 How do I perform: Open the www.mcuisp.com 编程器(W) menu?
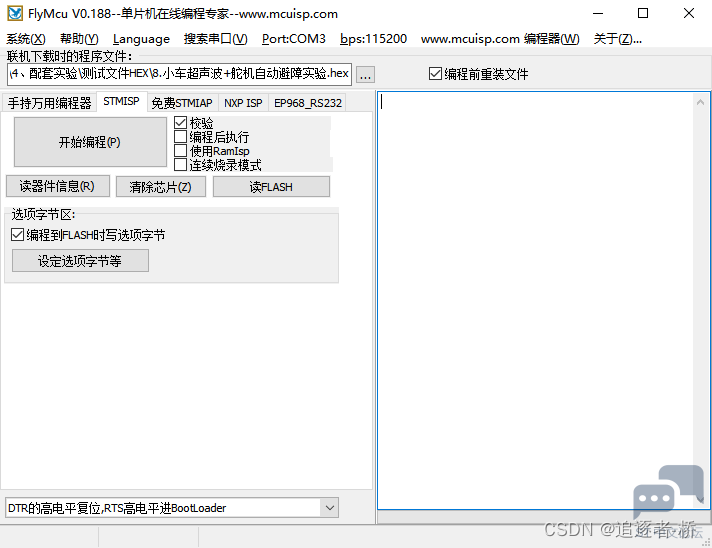500,39
